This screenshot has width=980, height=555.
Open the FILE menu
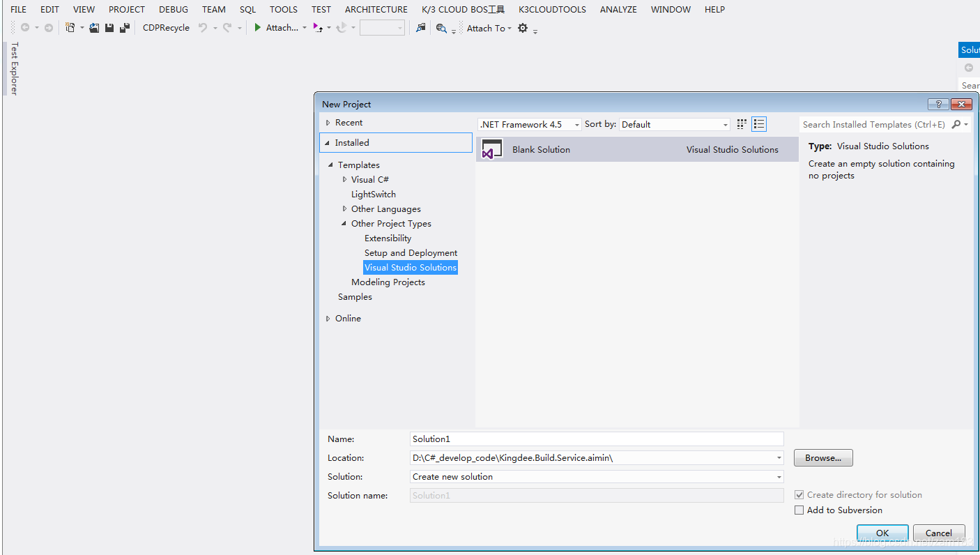pyautogui.click(x=18, y=9)
